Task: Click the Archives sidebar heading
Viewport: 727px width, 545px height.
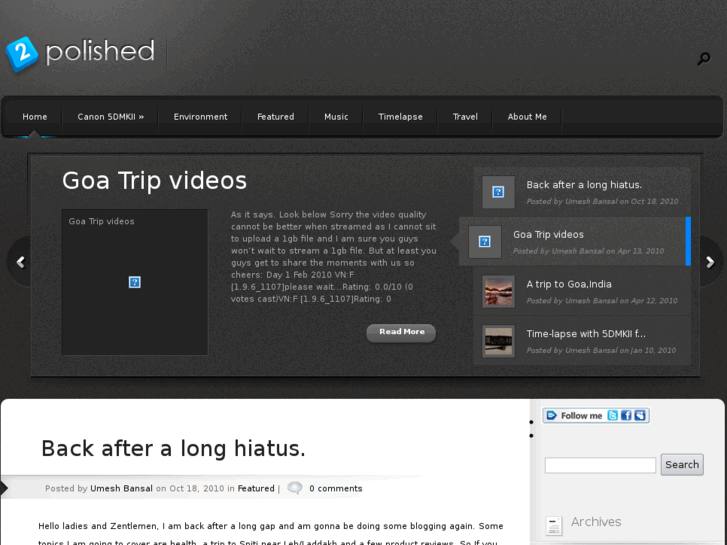Action: click(x=596, y=522)
